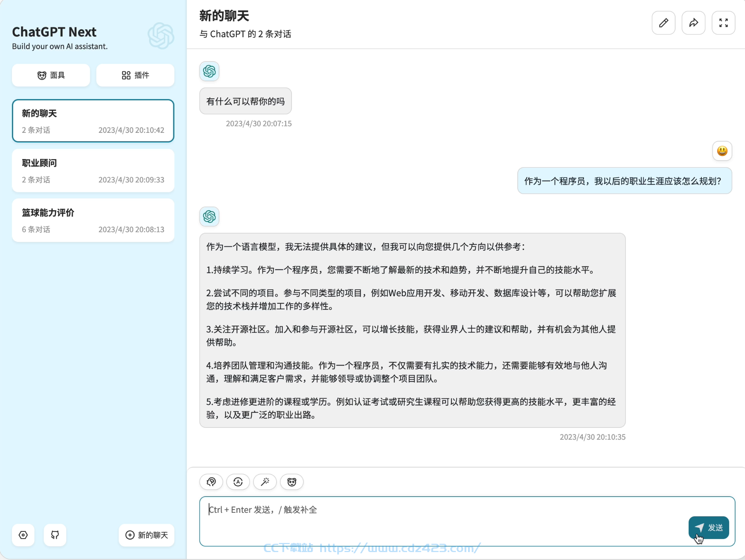Click the ChatGPT logo in the sidebar header
This screenshot has height=560, width=745.
[161, 36]
